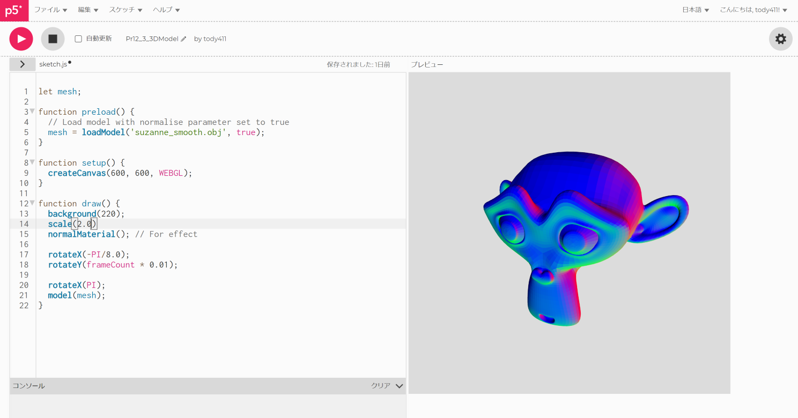The height and width of the screenshot is (418, 798).
Task: Open the 編集 menu
Action: click(88, 10)
